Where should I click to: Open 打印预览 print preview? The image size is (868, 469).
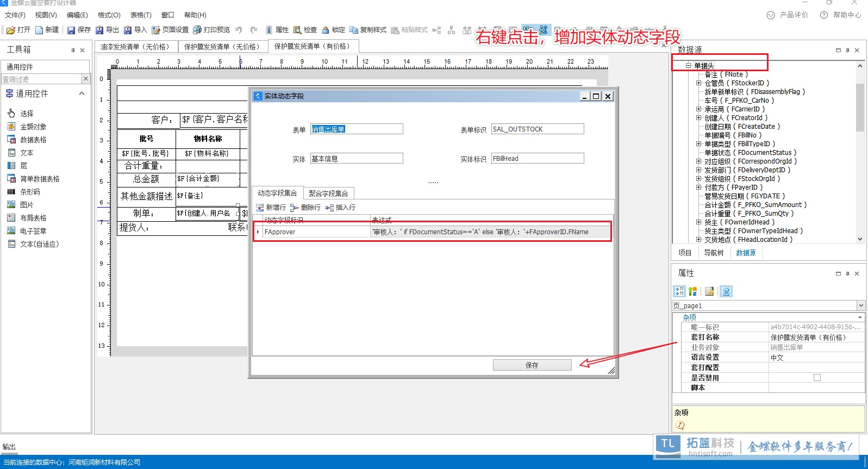(211, 30)
